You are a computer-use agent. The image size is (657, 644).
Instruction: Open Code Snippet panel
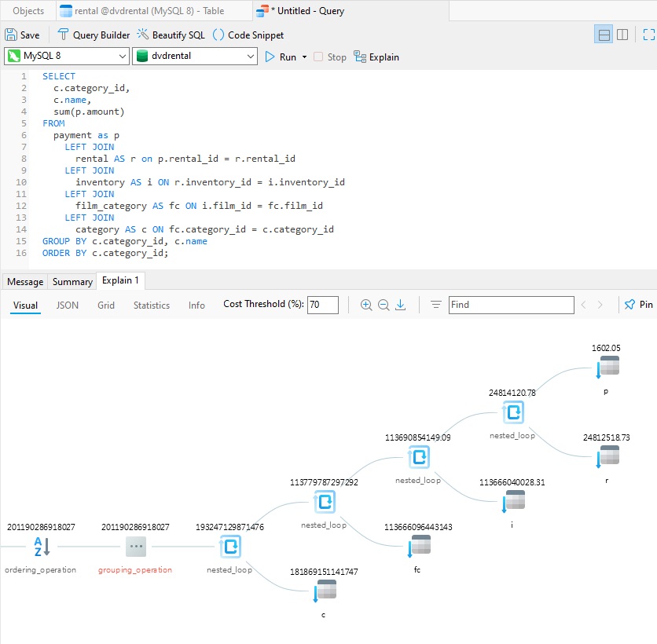[x=248, y=35]
